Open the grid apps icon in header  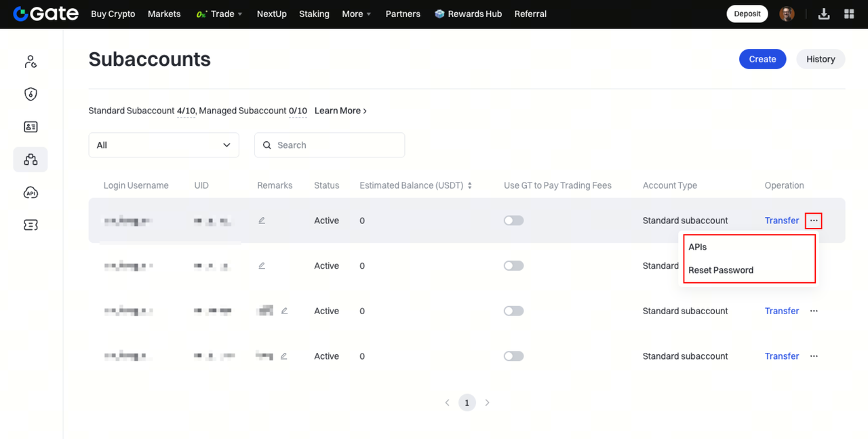848,14
